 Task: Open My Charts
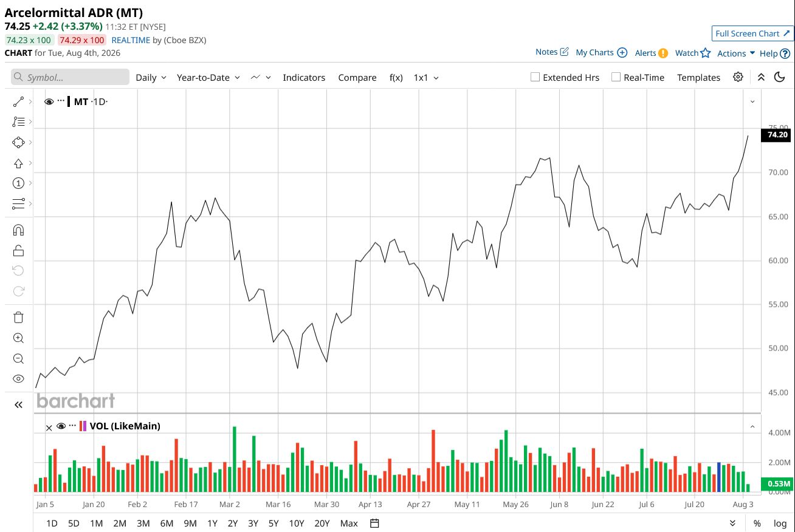coord(601,53)
